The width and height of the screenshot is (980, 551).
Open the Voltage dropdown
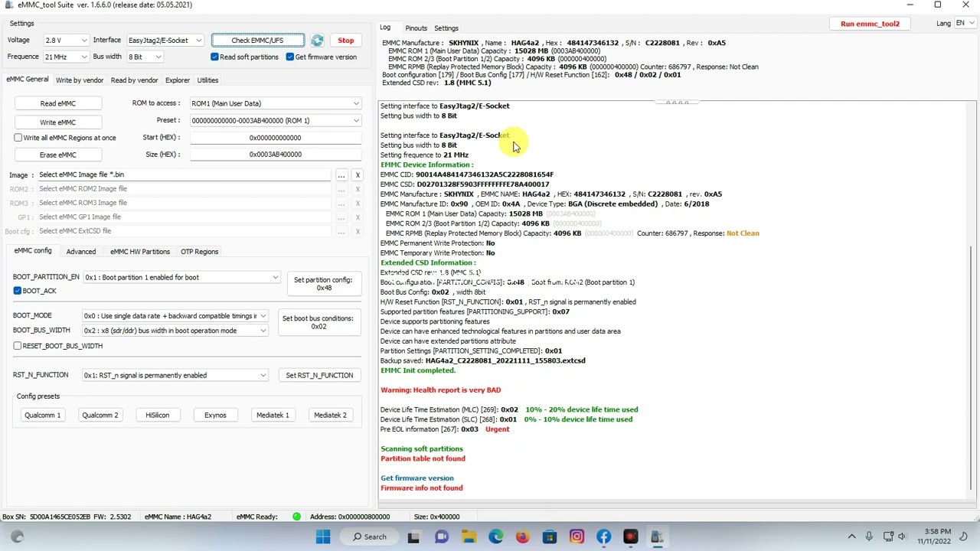[65, 41]
